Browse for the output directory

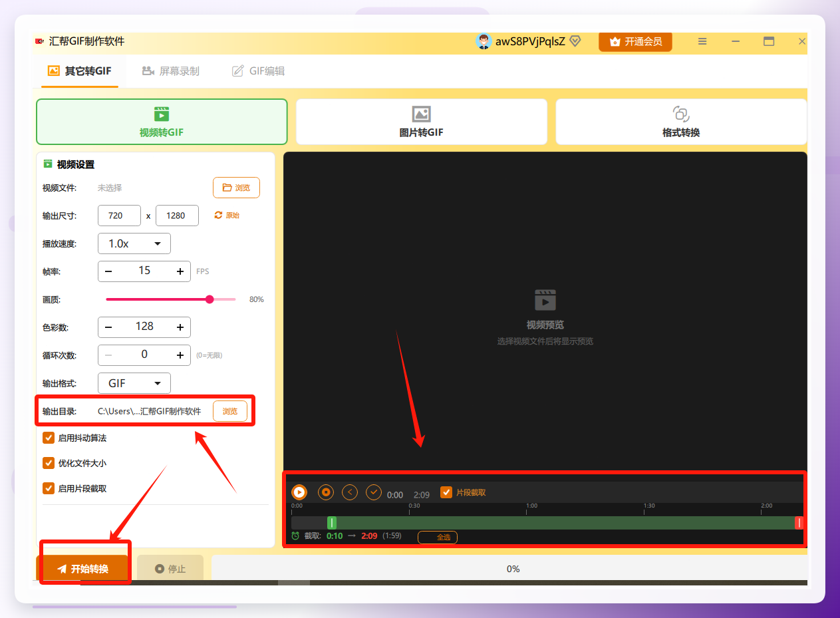point(230,411)
